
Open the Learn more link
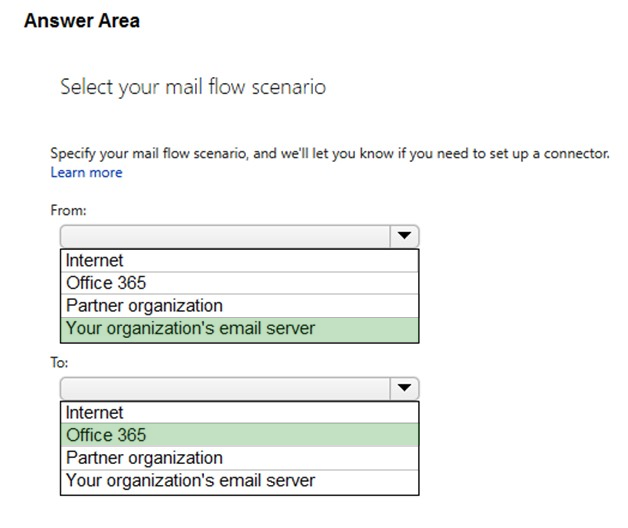pos(87,172)
